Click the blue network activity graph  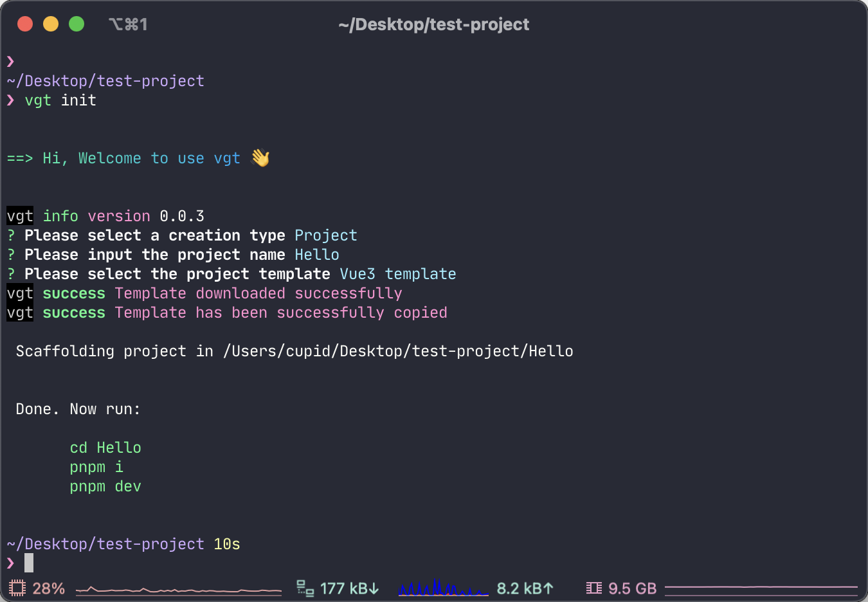pyautogui.click(x=443, y=587)
